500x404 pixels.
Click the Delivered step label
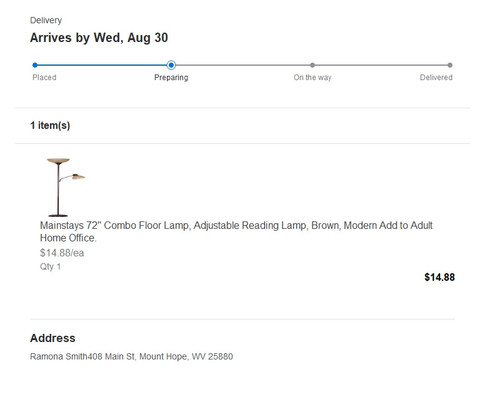click(x=436, y=77)
